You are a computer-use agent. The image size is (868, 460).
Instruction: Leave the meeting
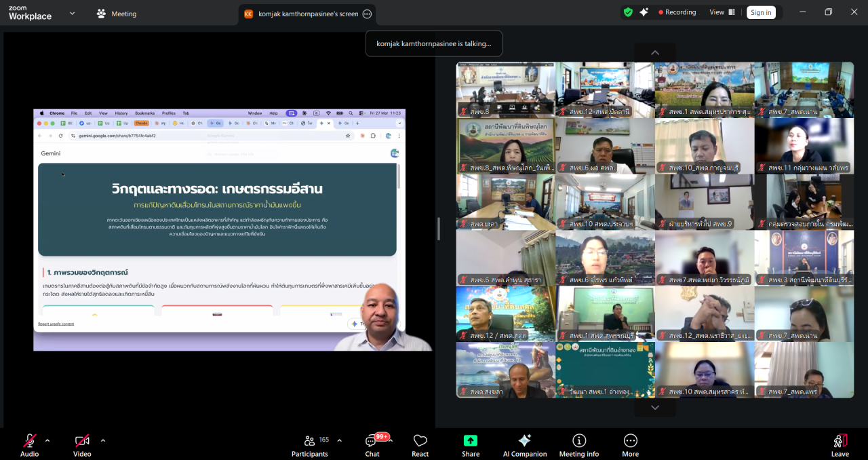pos(840,444)
